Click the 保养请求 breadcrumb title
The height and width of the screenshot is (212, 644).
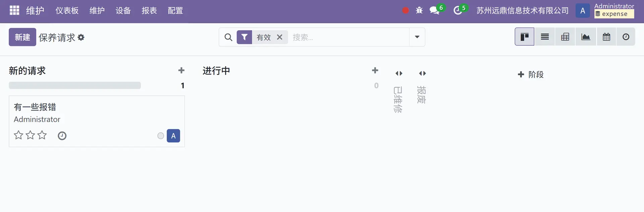[x=57, y=37]
